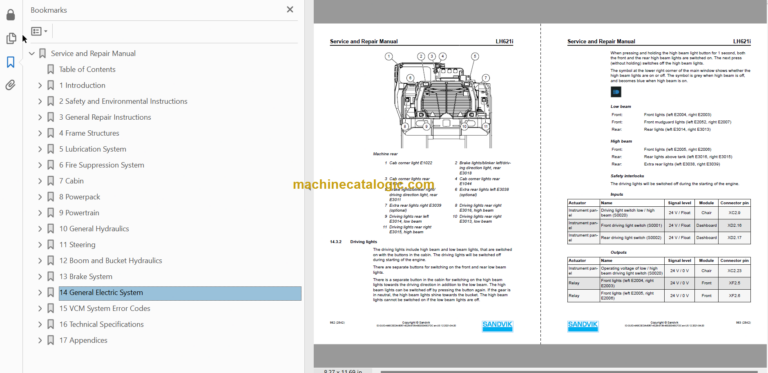This screenshot has width=768, height=373.
Task: Expand the 4 Frame Structures chevron
Action: (40, 133)
